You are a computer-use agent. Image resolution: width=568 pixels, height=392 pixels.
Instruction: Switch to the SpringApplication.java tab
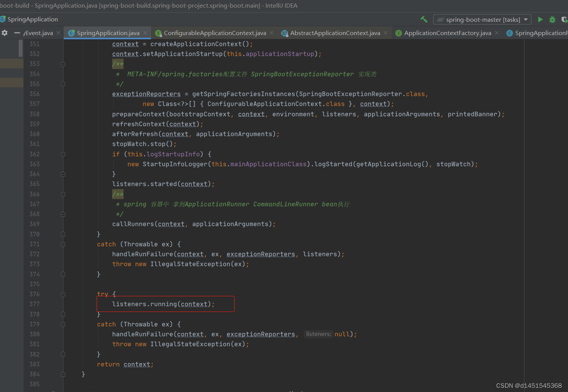(x=108, y=33)
